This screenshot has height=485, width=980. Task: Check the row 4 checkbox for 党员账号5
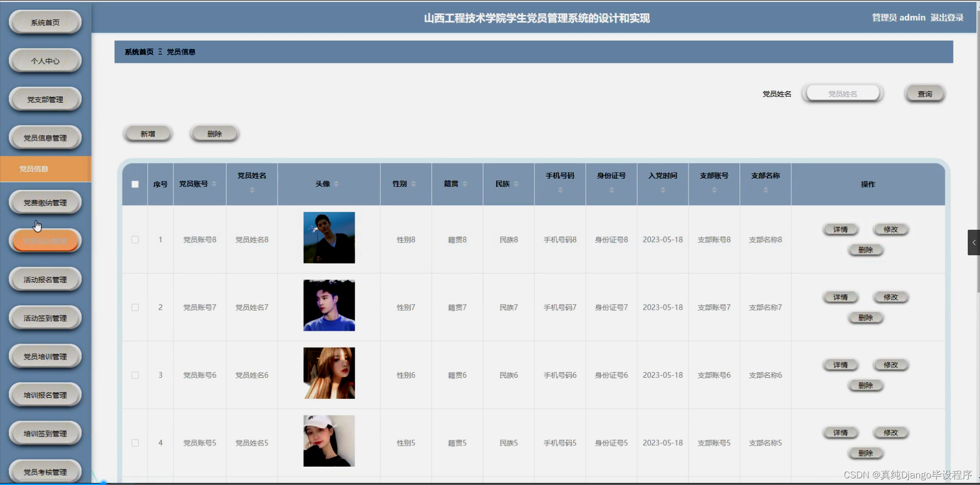(x=135, y=443)
